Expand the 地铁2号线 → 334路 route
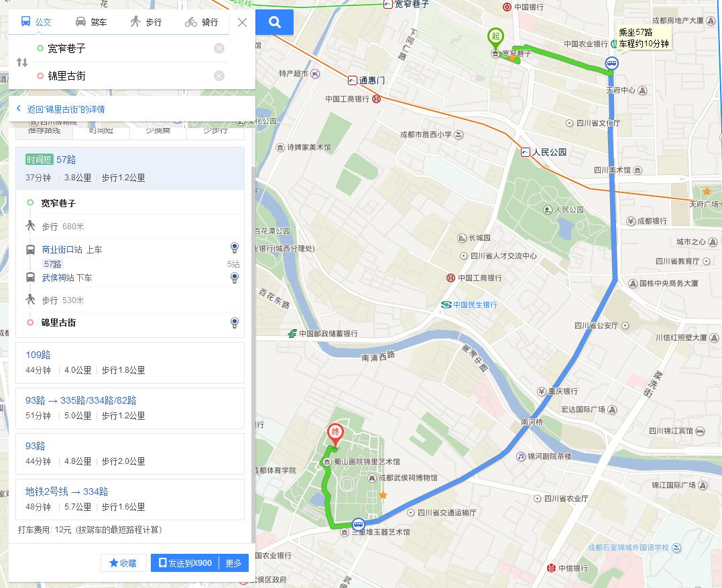 pyautogui.click(x=130, y=499)
